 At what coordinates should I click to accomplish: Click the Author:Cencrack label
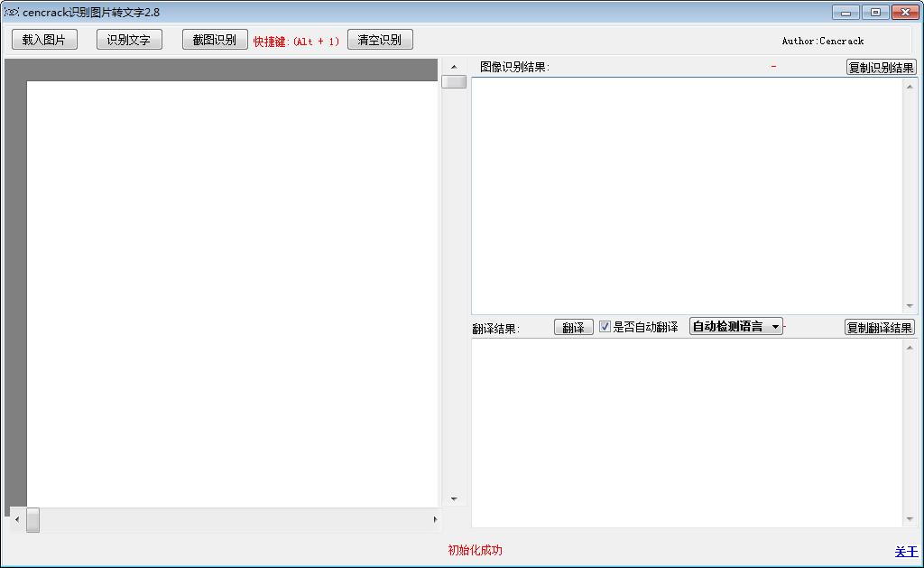pyautogui.click(x=823, y=41)
